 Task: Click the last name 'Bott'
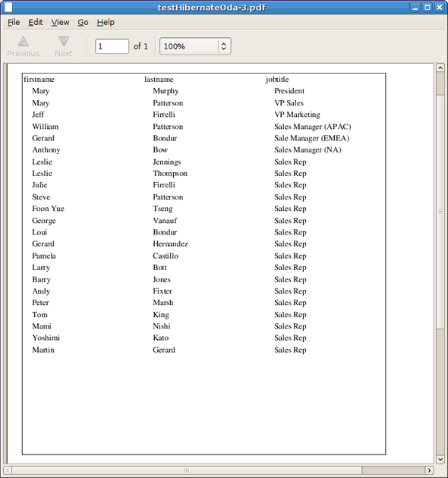point(160,267)
